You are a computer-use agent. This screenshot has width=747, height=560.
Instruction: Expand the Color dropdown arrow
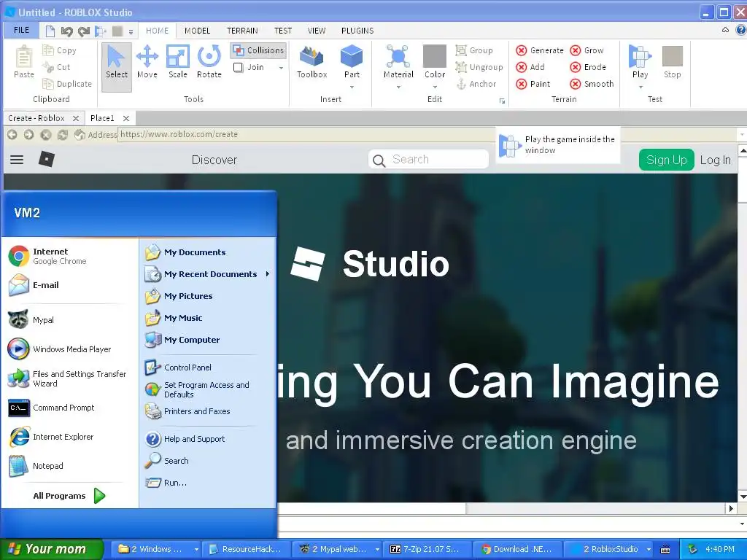pos(435,87)
